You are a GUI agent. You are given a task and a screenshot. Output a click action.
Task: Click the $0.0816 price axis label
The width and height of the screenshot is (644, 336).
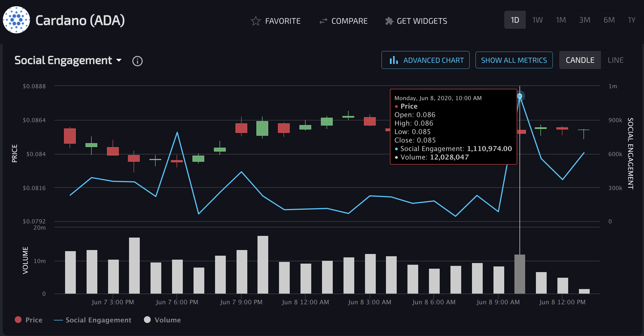pos(34,188)
